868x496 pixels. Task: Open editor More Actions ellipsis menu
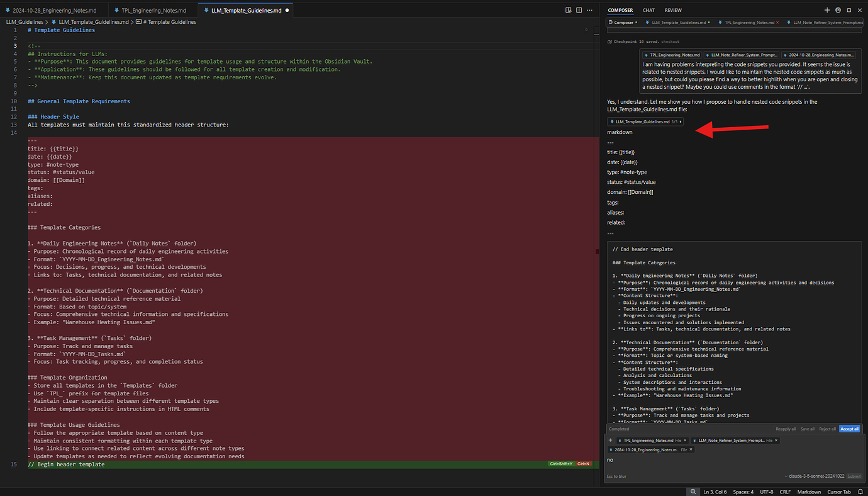(x=589, y=9)
